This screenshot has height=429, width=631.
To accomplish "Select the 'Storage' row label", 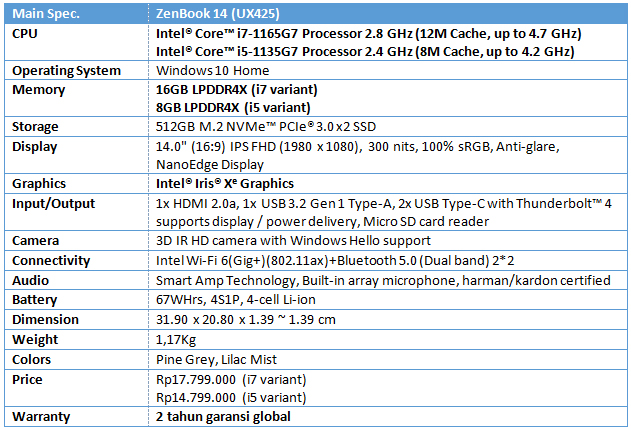I will point(35,127).
